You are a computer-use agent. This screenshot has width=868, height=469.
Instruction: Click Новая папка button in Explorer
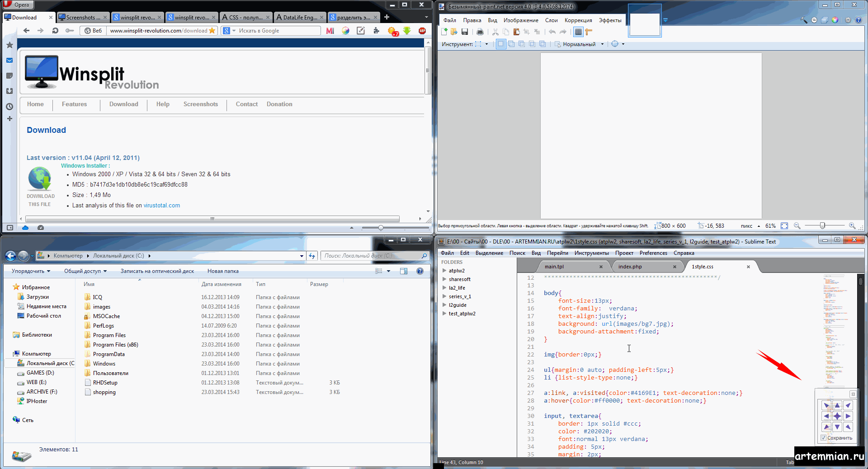click(223, 271)
